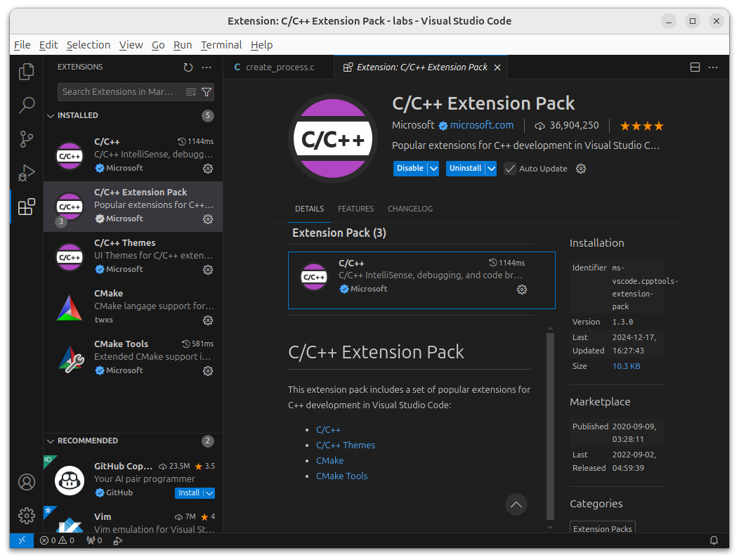Screen dimensions: 739x560
Task: Open the Source Control view
Action: pos(26,138)
